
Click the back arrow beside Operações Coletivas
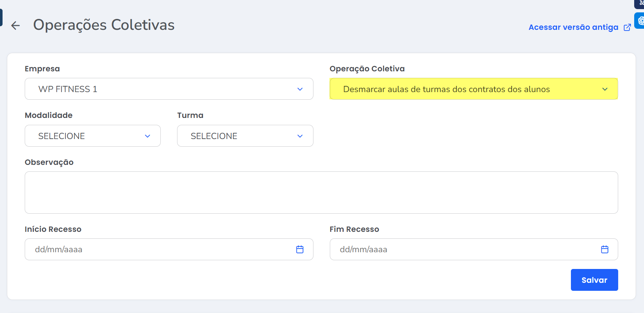[15, 25]
